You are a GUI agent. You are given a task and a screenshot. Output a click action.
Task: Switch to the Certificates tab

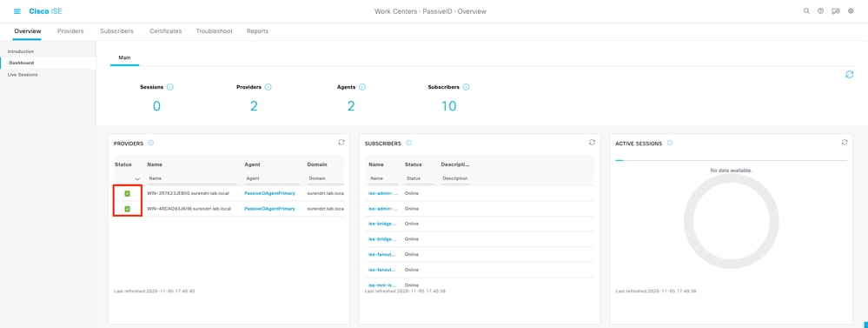point(165,31)
